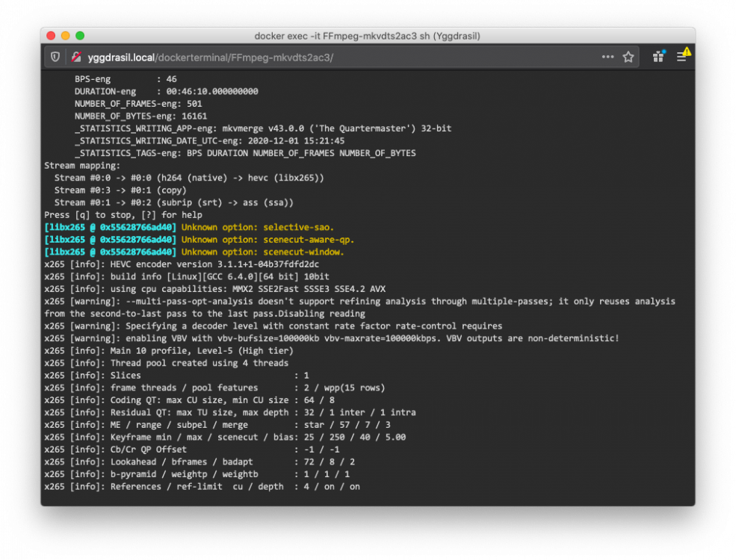Click the '_STATISTICS_TAGS-eng' line
736x560 pixels.
[245, 153]
